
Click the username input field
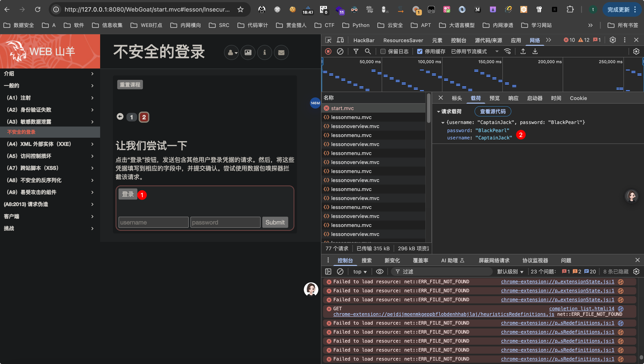click(153, 222)
